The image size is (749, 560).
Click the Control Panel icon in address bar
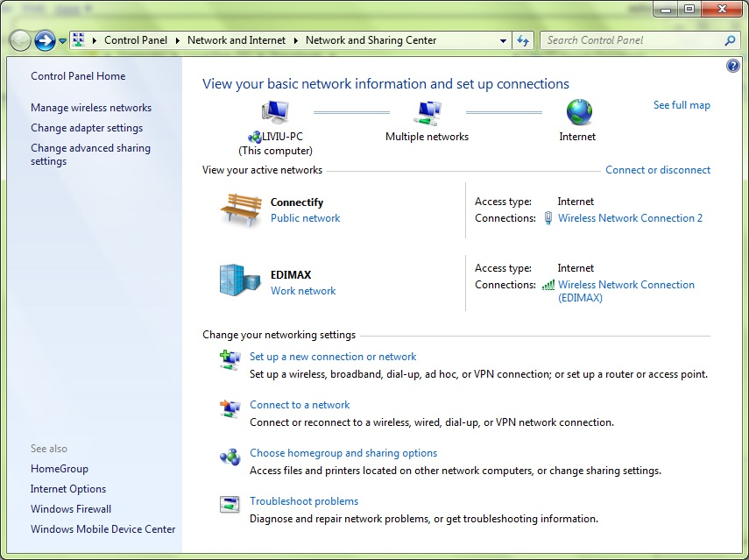coord(79,40)
